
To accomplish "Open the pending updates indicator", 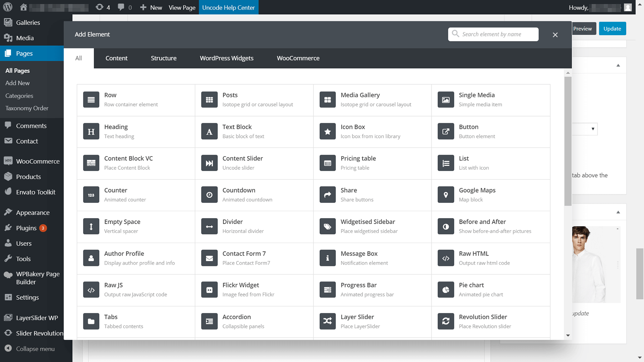I will 103,8.
